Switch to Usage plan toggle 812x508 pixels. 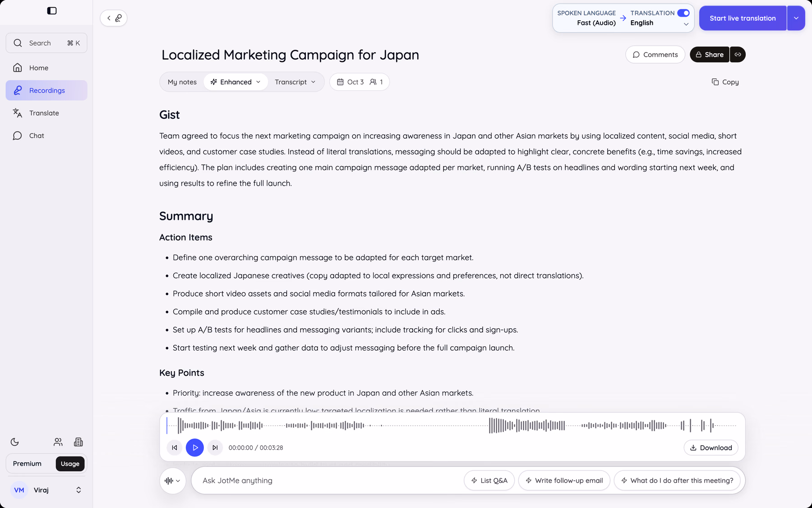[70, 464]
